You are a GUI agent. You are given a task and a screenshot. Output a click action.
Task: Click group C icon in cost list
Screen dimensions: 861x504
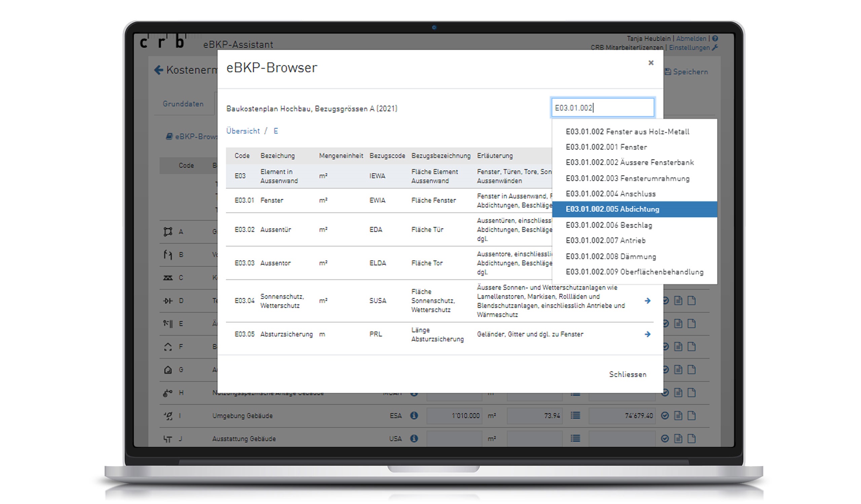(x=168, y=278)
